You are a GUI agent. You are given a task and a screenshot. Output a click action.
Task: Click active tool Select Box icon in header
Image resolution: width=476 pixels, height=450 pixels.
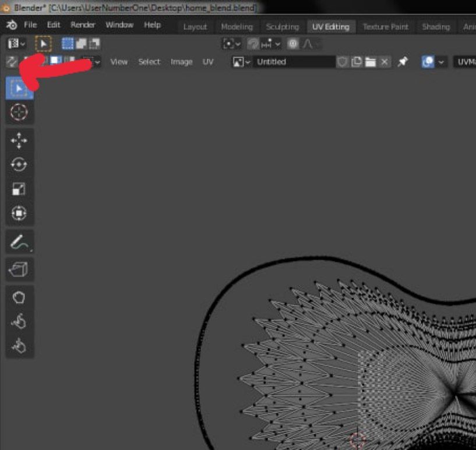tap(44, 44)
